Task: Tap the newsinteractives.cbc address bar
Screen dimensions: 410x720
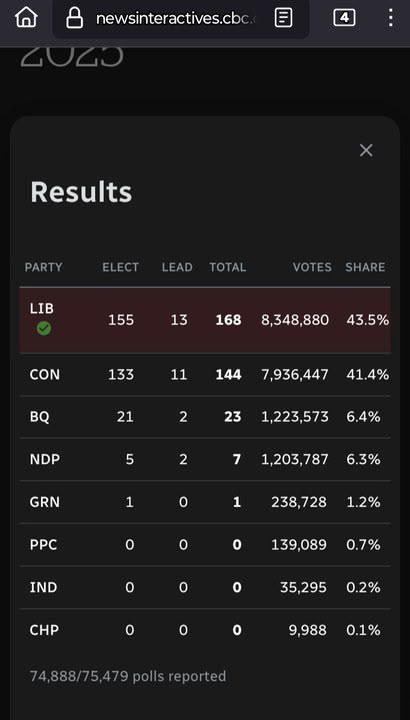Action: coord(180,19)
